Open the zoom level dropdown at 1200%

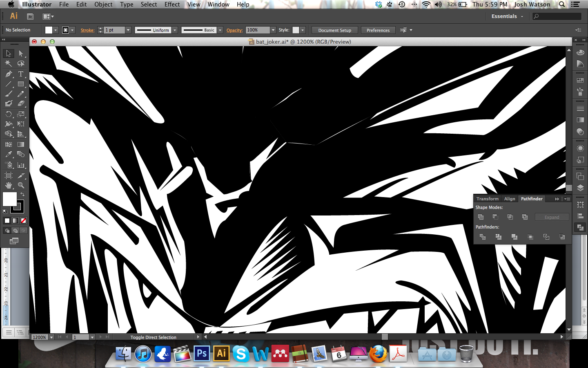[x=51, y=337]
